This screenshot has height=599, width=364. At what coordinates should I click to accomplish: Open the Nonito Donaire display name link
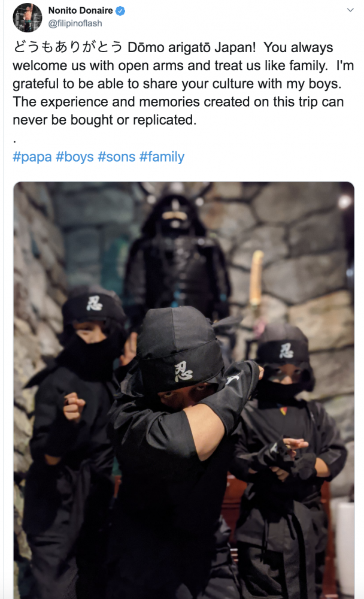click(x=80, y=11)
